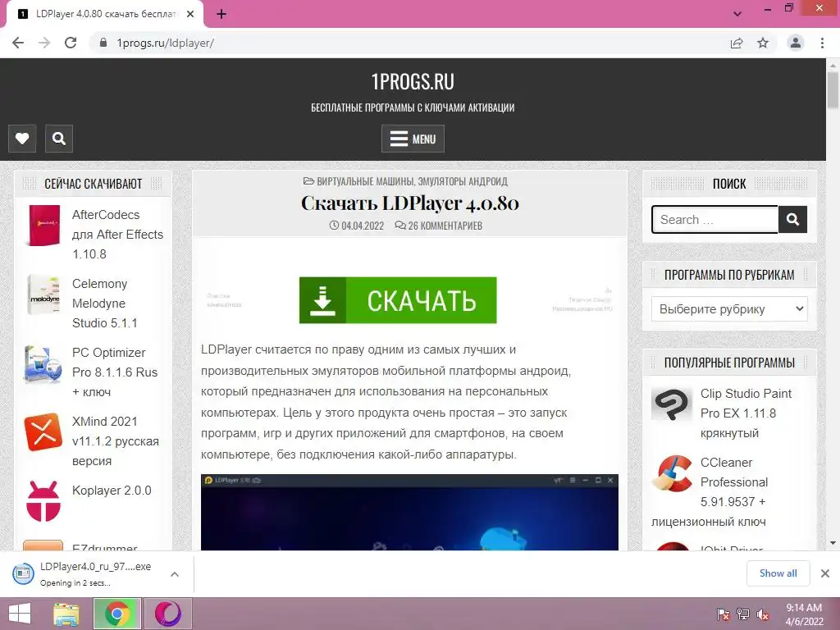Click the scrollbar down arrow
The height and width of the screenshot is (630, 840).
point(833,543)
